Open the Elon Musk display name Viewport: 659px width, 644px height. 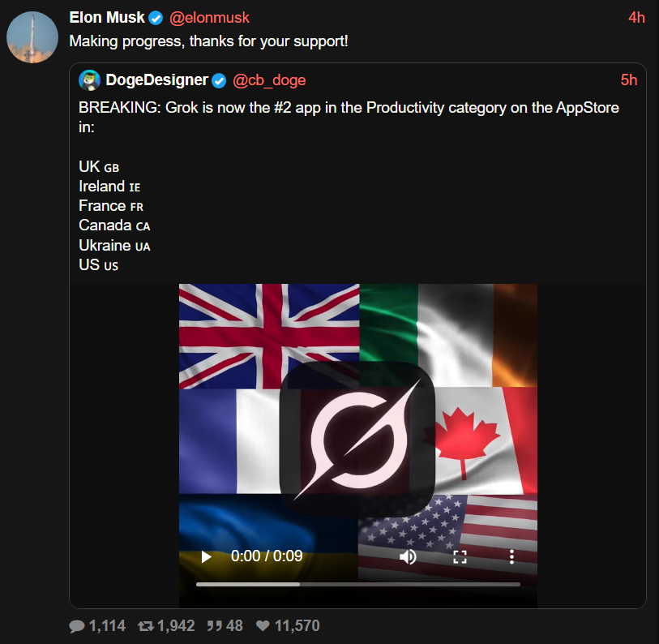point(107,18)
